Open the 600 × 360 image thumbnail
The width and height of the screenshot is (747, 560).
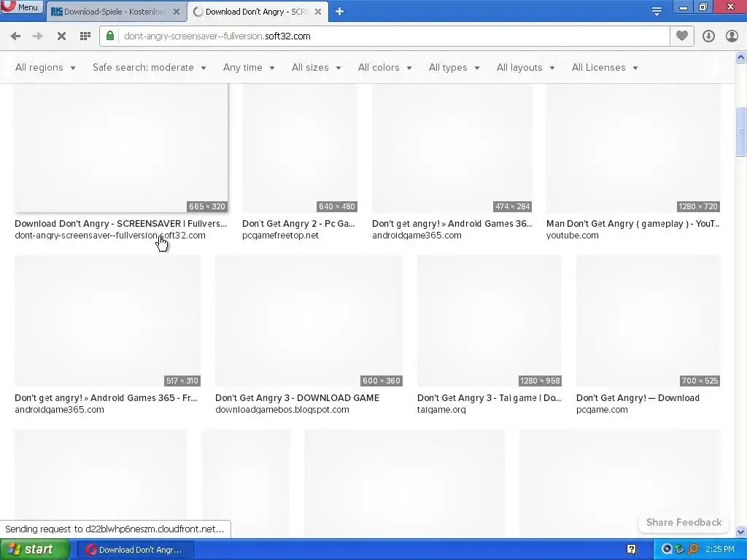pos(309,321)
